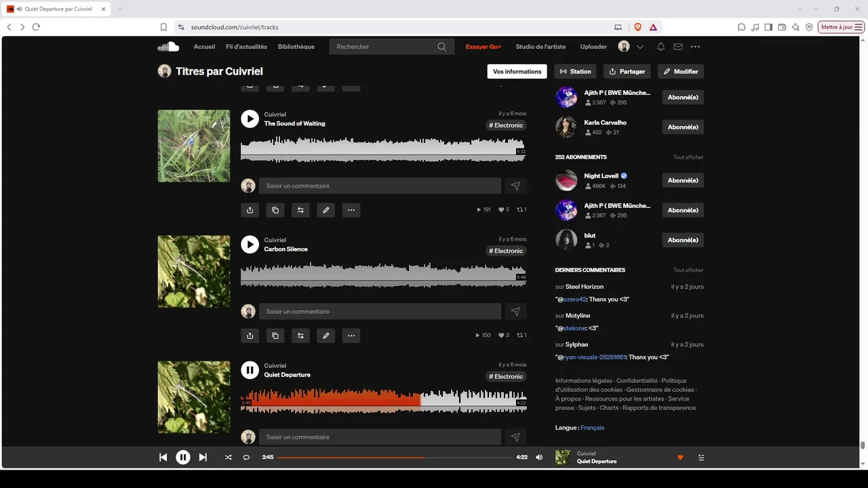Toggle repost for Carbon Silence
The height and width of the screenshot is (488, 868).
300,335
